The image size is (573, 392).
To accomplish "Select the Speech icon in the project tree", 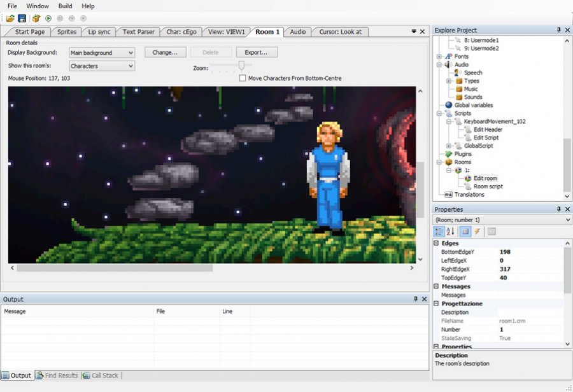I will coord(458,73).
